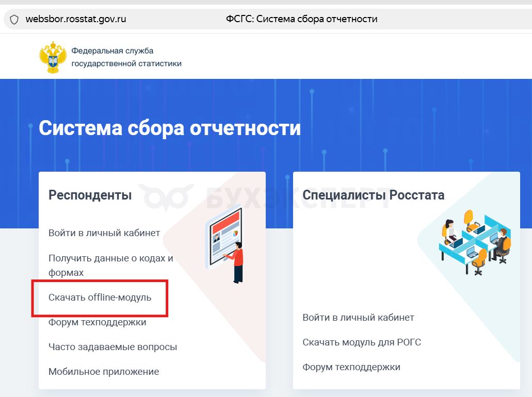Click the office workers desk illustration
532x397 pixels.
coord(475,242)
